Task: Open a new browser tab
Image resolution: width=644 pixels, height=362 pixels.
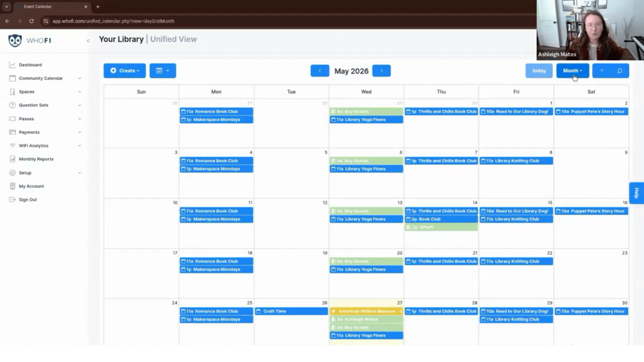Action: pos(98,7)
